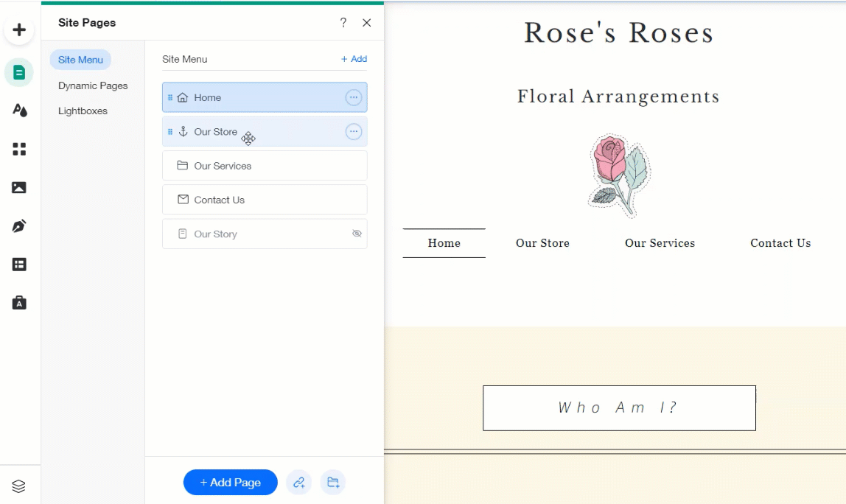Switch to the Dynamic Pages tab
846x504 pixels.
pos(93,85)
